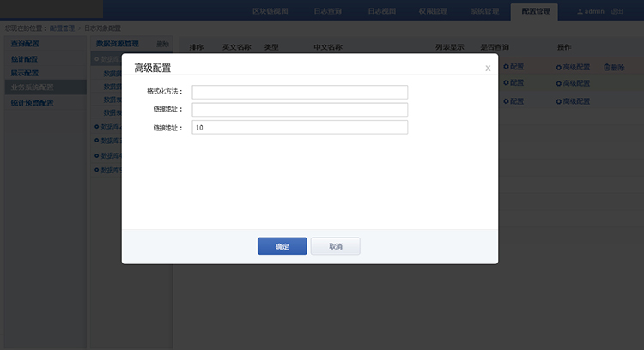Follow the 配置管理 breadcrumb link
This screenshot has height=350, width=644.
click(62, 28)
